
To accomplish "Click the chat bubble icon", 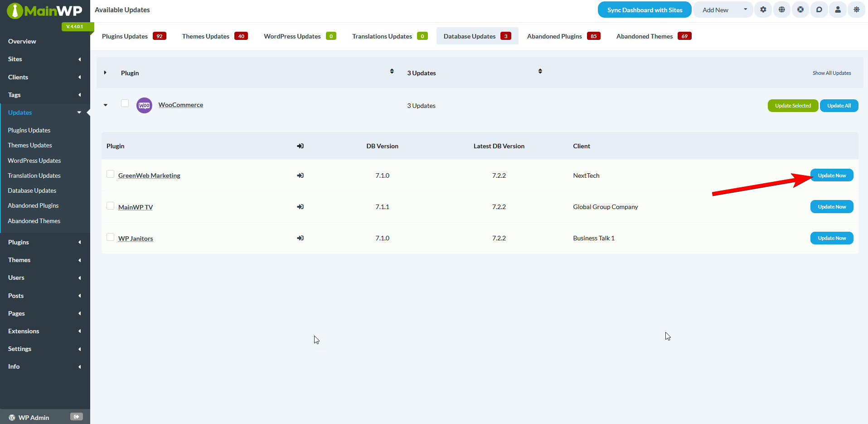I will pos(819,10).
